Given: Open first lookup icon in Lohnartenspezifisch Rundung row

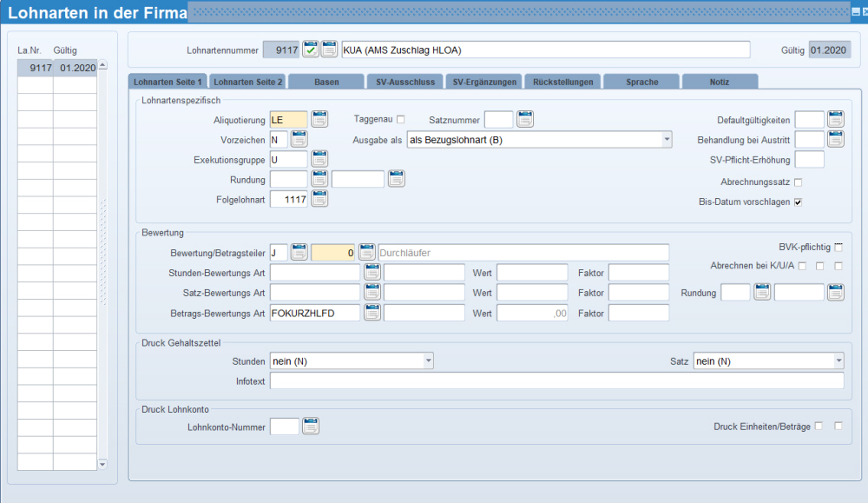Looking at the screenshot, I should [x=319, y=179].
